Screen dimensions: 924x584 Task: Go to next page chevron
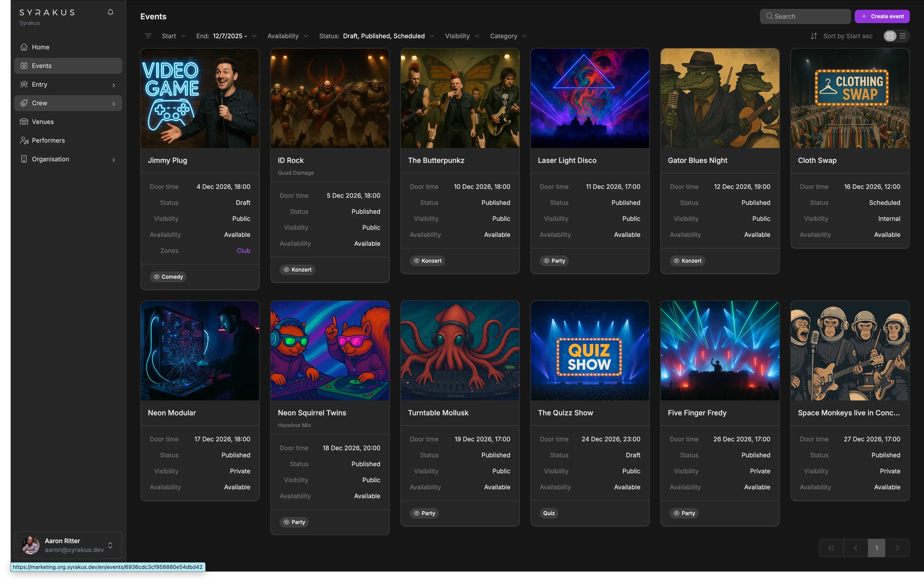click(x=897, y=548)
